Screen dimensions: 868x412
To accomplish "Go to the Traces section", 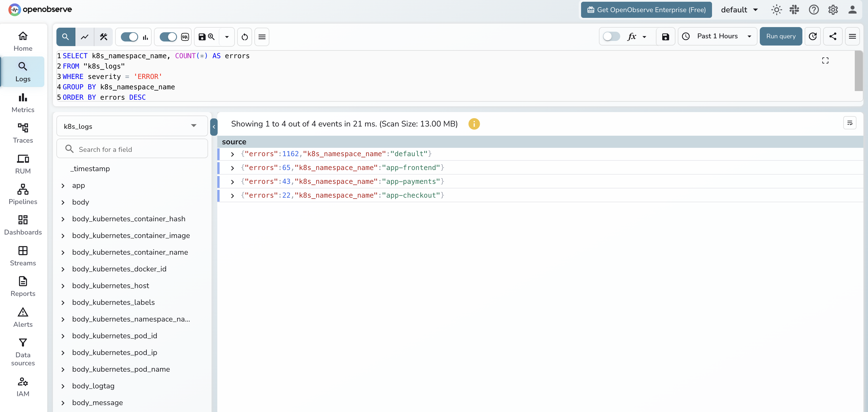I will pos(23,133).
